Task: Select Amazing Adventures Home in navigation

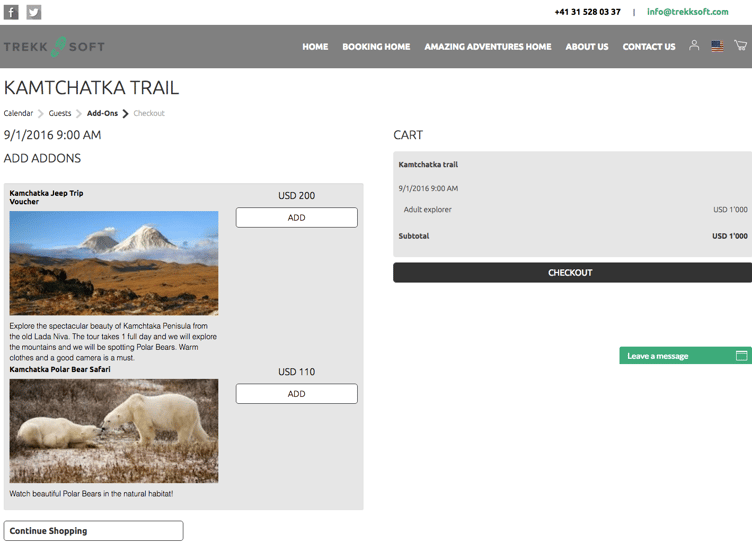Action: click(x=487, y=47)
